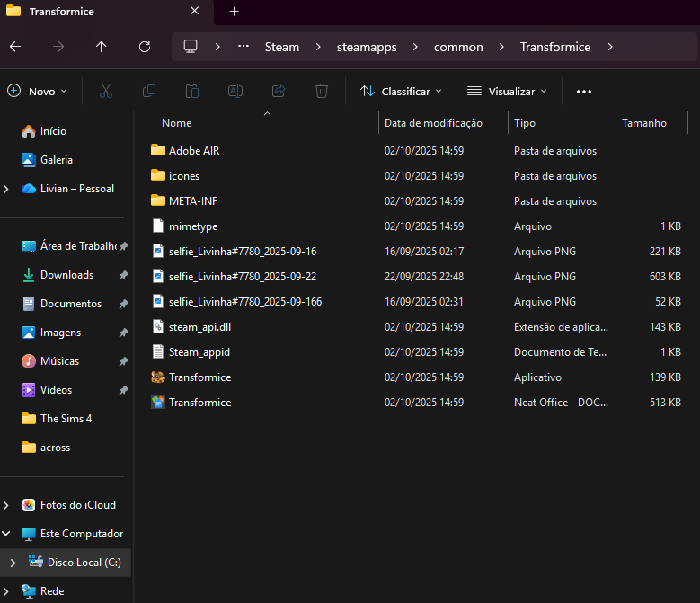The image size is (700, 603).
Task: Select the Adobe AIR folder icon
Action: click(x=158, y=150)
